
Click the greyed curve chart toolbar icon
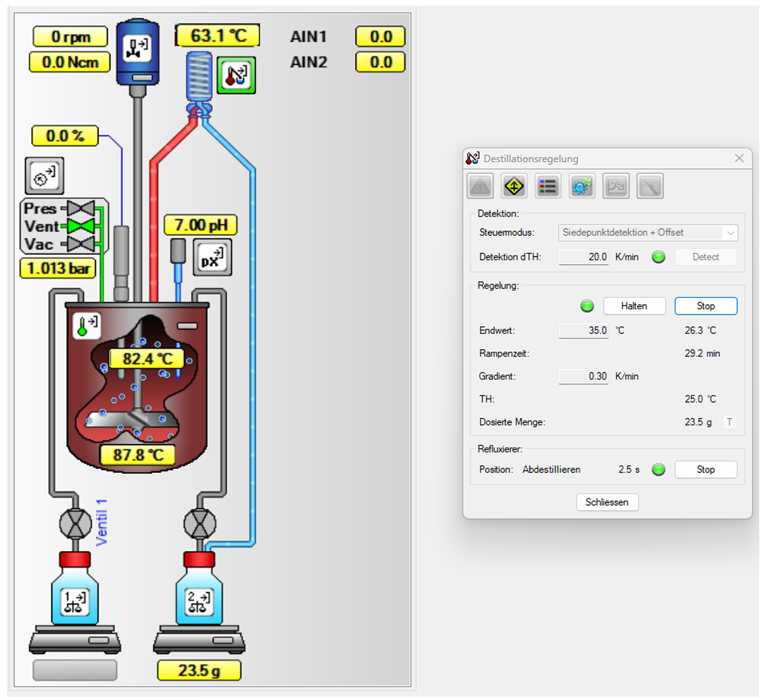click(616, 187)
